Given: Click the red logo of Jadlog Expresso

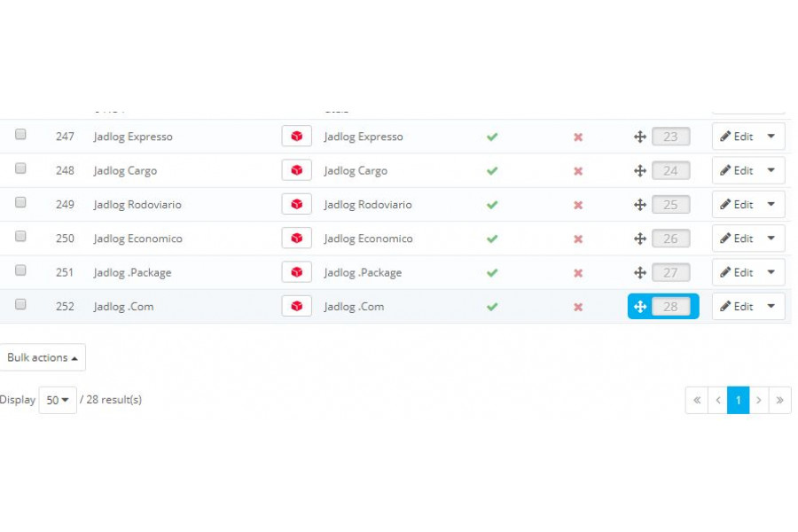Looking at the screenshot, I should [x=297, y=137].
